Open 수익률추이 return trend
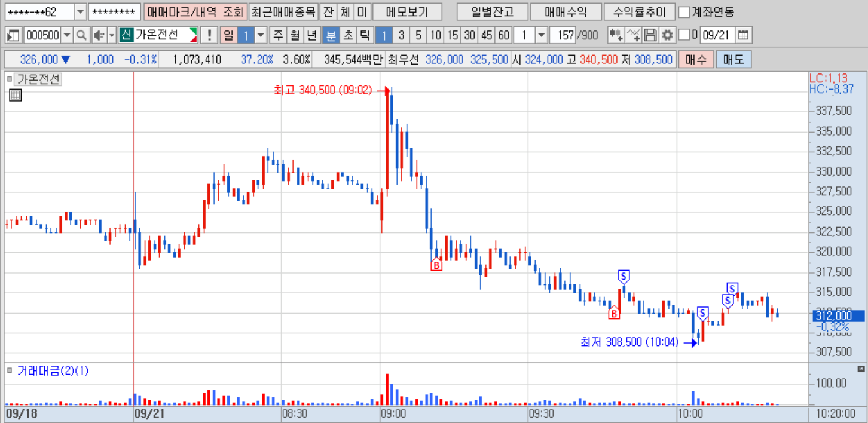Image resolution: width=868 pixels, height=423 pixels. (639, 12)
